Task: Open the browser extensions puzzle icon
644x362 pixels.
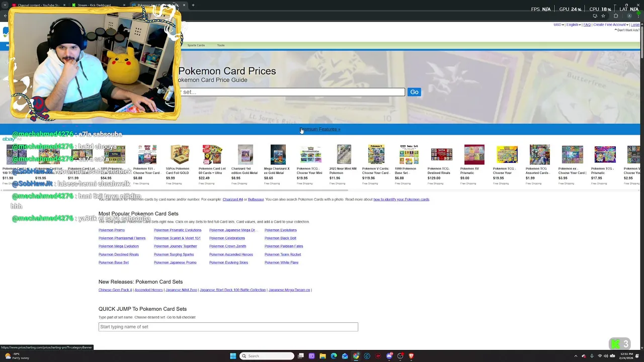Action: (x=616, y=16)
